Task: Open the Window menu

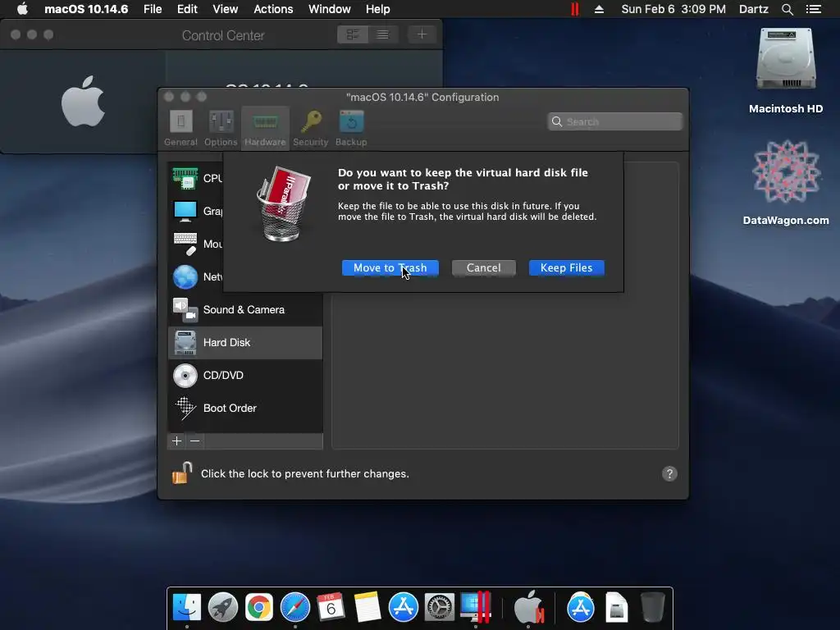Action: (x=330, y=9)
